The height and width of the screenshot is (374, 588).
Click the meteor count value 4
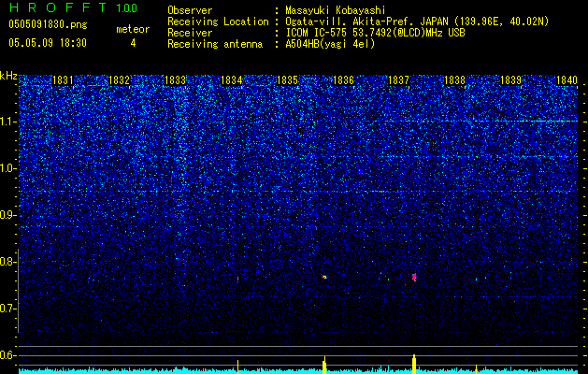pyautogui.click(x=133, y=43)
